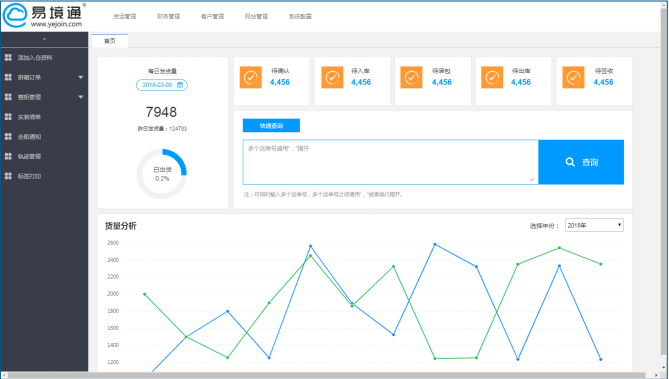669x379 pixels.
Task: Click into the waybill number text area
Action: (390, 162)
